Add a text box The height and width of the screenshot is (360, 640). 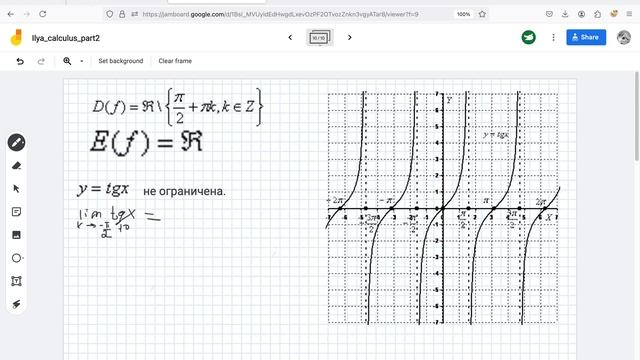(x=16, y=281)
